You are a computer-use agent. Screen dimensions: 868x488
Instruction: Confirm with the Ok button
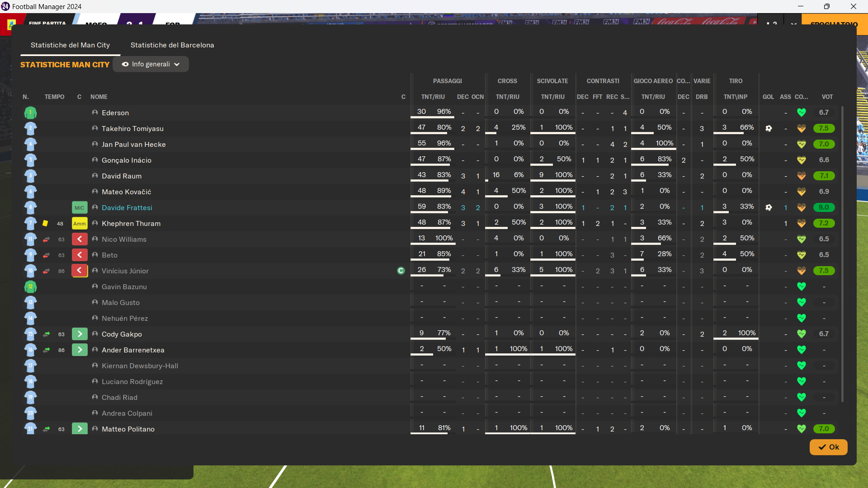tap(828, 447)
